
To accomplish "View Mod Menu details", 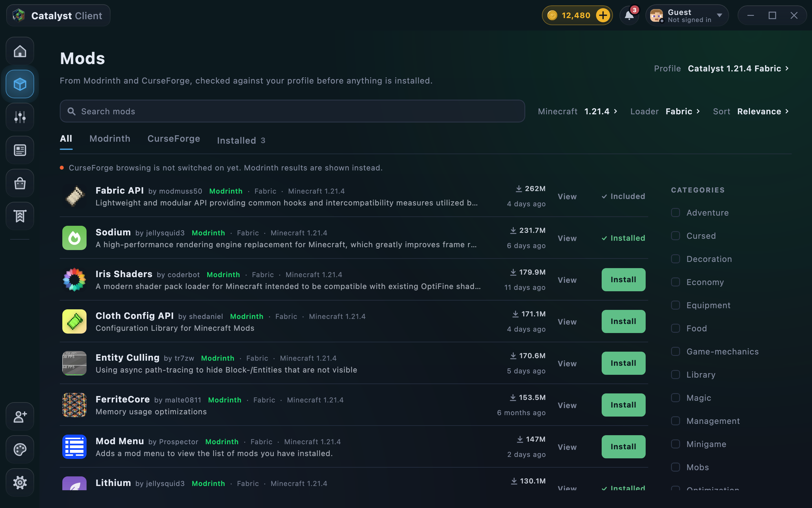I will click(567, 447).
